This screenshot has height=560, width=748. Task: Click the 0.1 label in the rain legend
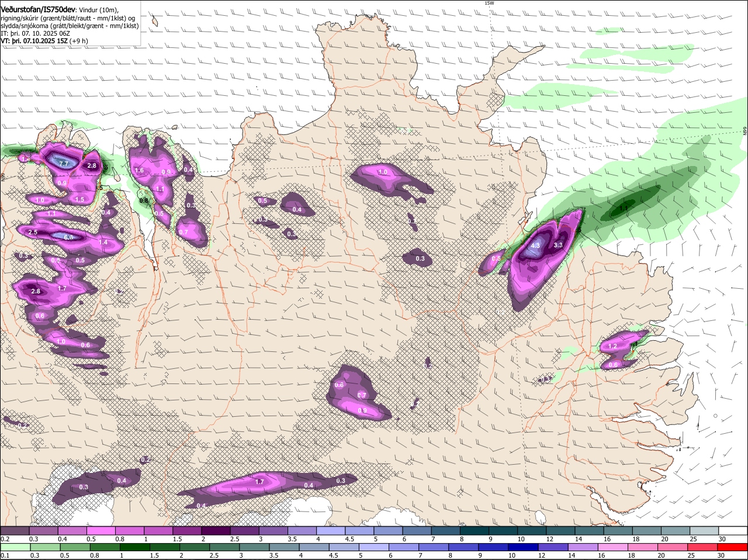5,556
